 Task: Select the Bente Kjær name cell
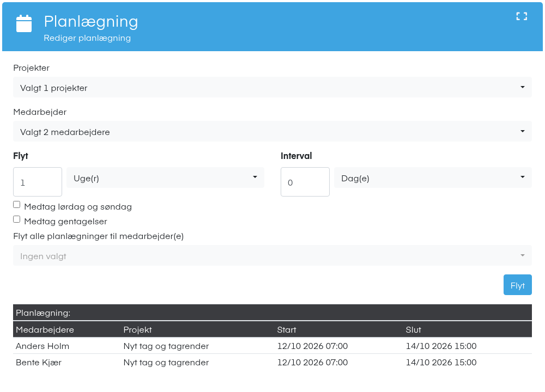39,363
